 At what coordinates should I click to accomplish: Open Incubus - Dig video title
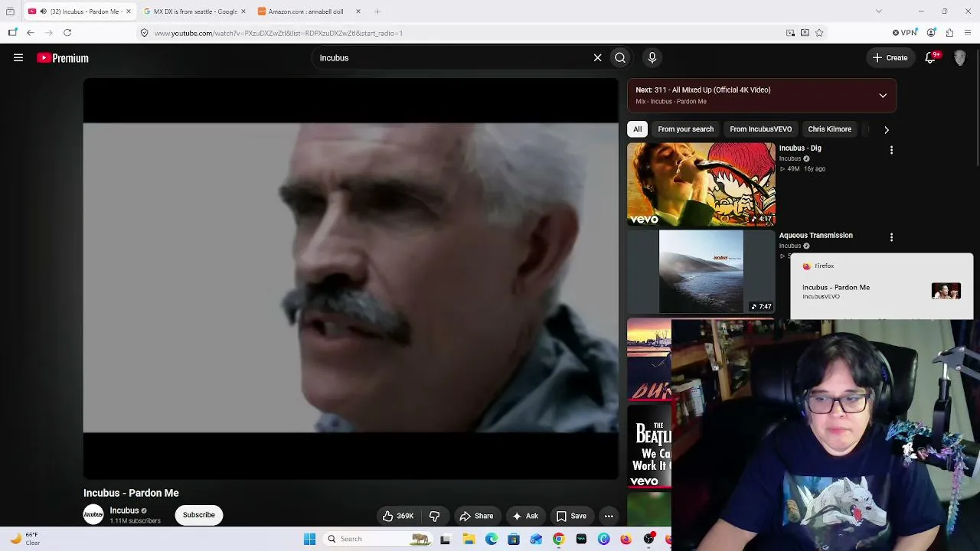tap(800, 148)
